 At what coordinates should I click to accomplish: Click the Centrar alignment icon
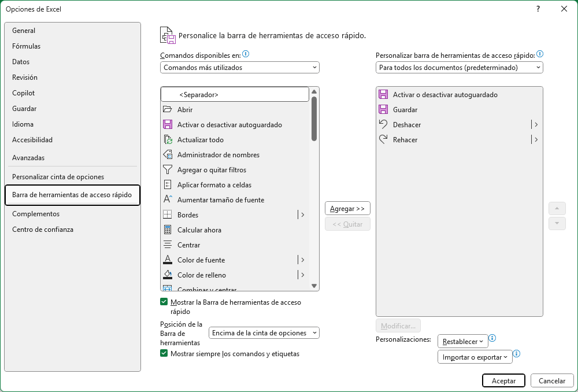pos(168,245)
